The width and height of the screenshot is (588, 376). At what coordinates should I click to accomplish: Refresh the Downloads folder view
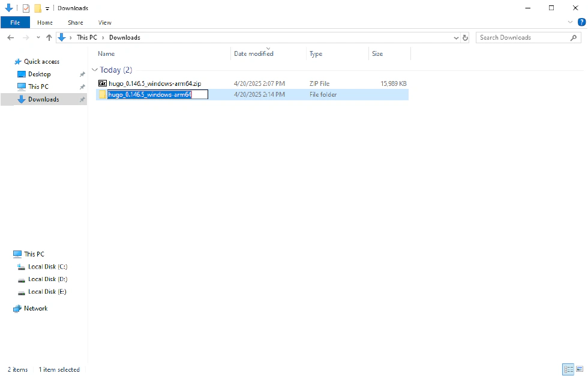click(x=465, y=37)
